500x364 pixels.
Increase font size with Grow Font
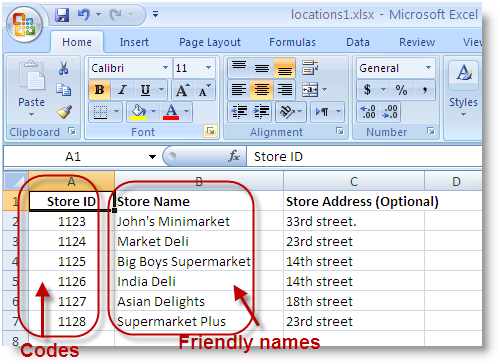(182, 90)
